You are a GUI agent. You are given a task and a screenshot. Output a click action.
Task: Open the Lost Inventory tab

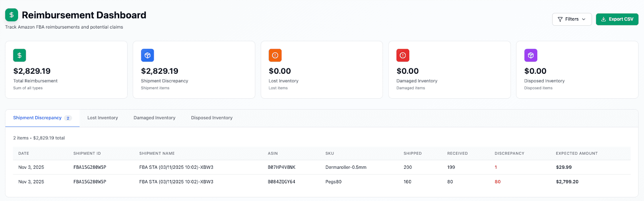[103, 118]
